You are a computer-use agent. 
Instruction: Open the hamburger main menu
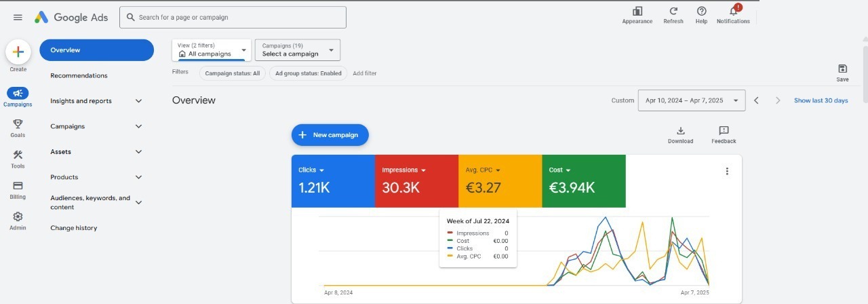pos(18,18)
